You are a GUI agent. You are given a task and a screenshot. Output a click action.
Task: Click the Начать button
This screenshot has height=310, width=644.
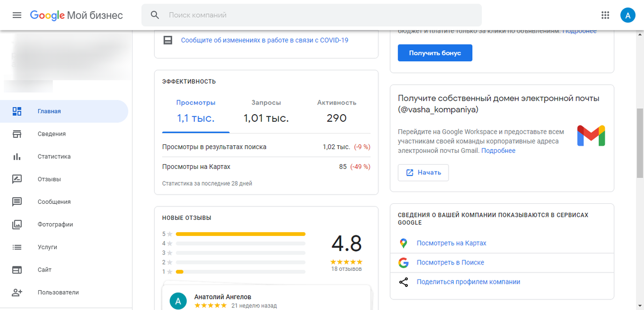pos(423,173)
